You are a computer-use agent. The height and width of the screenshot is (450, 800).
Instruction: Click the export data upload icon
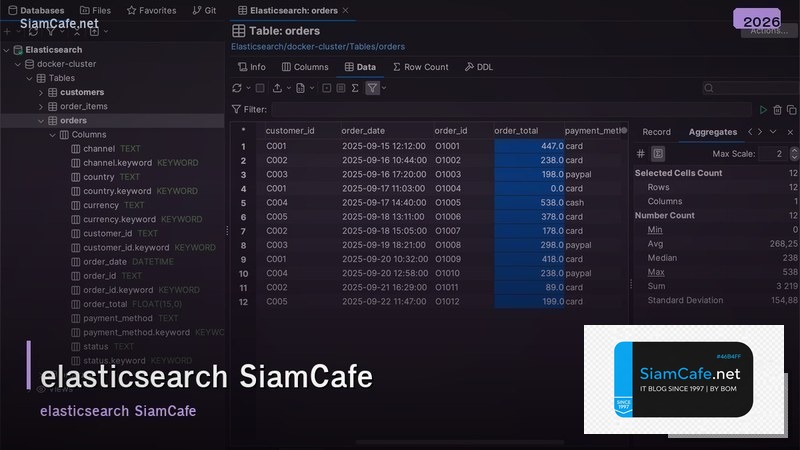[x=277, y=88]
